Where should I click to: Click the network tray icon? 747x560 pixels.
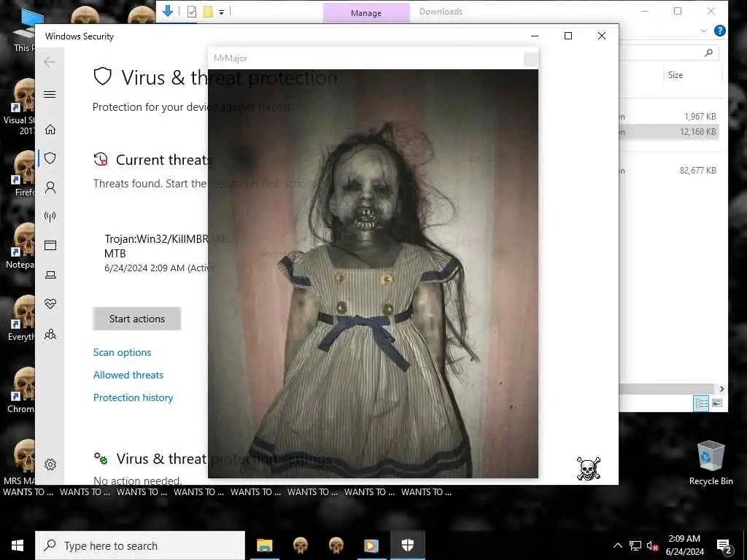pos(635,545)
